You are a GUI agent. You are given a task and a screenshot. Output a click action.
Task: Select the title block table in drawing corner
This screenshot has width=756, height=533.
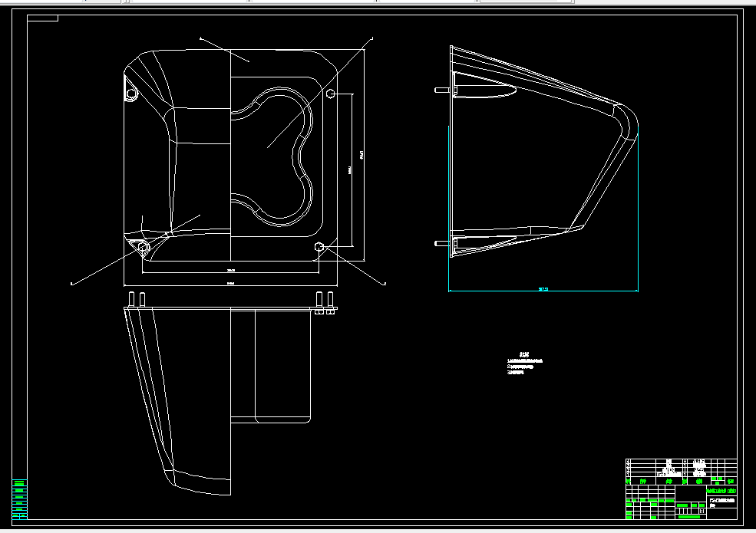pyautogui.click(x=682, y=489)
